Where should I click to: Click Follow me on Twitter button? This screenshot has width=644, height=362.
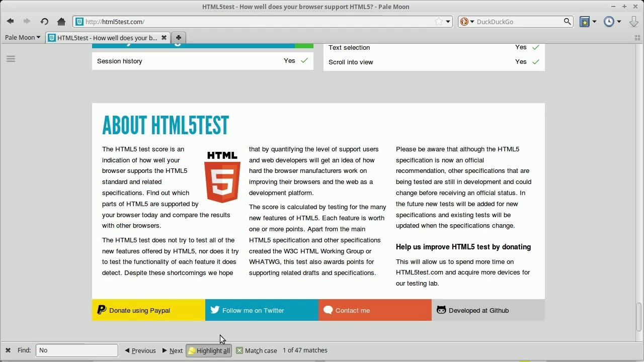(x=262, y=310)
